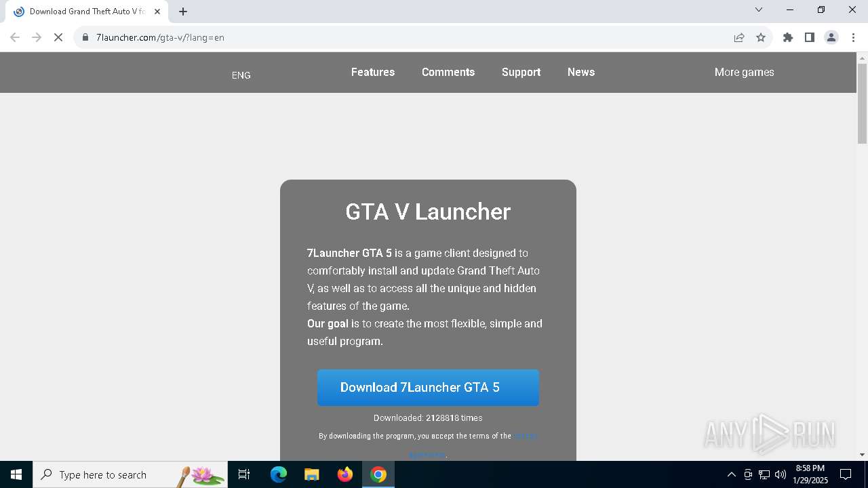The image size is (868, 488).
Task: Open a new browser tab
Action: point(183,12)
